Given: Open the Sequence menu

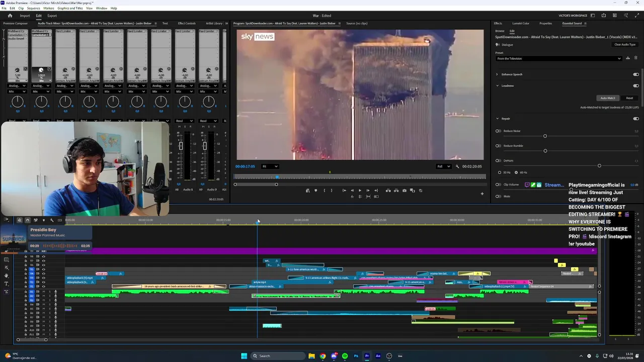Looking at the screenshot, I should coord(34,8).
